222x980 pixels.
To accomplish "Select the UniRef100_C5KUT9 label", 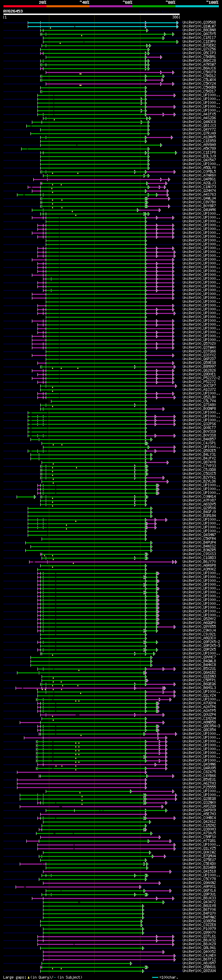I will pyautogui.click(x=199, y=72).
